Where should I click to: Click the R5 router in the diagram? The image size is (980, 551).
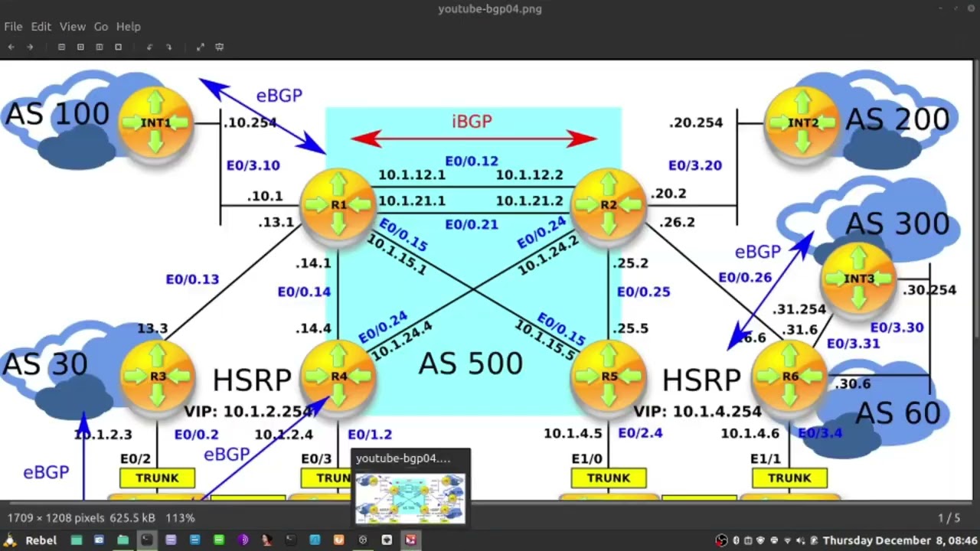coord(609,376)
